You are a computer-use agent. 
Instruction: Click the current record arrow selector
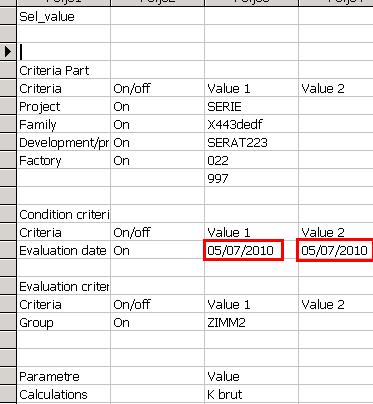(x=8, y=52)
